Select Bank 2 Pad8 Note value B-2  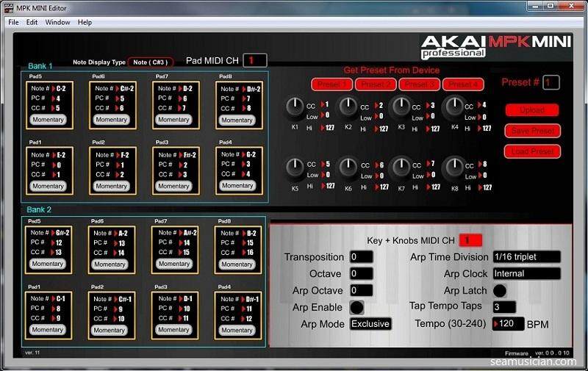click(x=251, y=233)
